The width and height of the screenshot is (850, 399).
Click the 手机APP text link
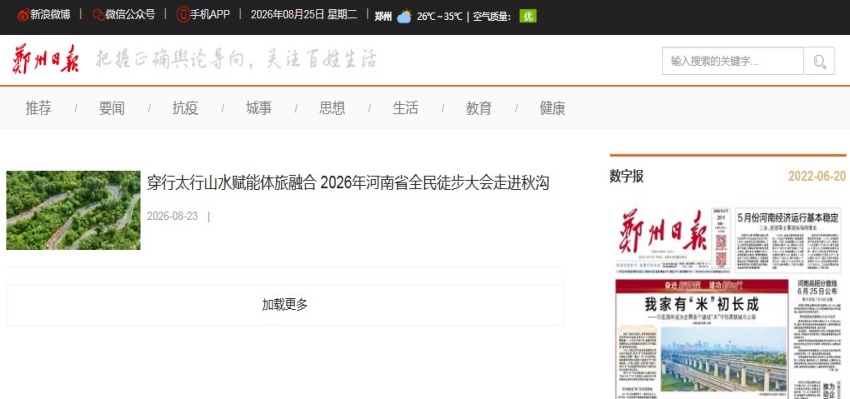point(210,15)
